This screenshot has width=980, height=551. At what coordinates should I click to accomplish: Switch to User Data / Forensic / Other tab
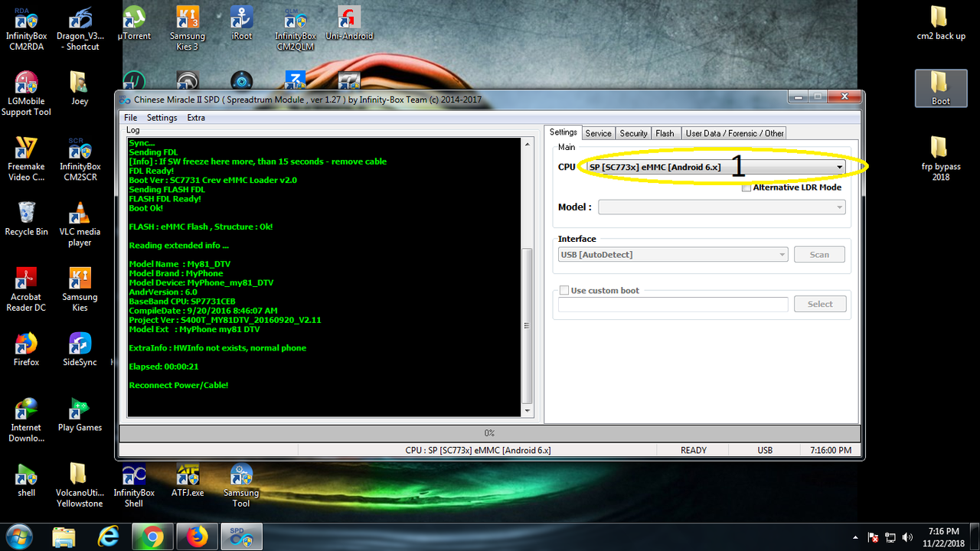tap(734, 133)
